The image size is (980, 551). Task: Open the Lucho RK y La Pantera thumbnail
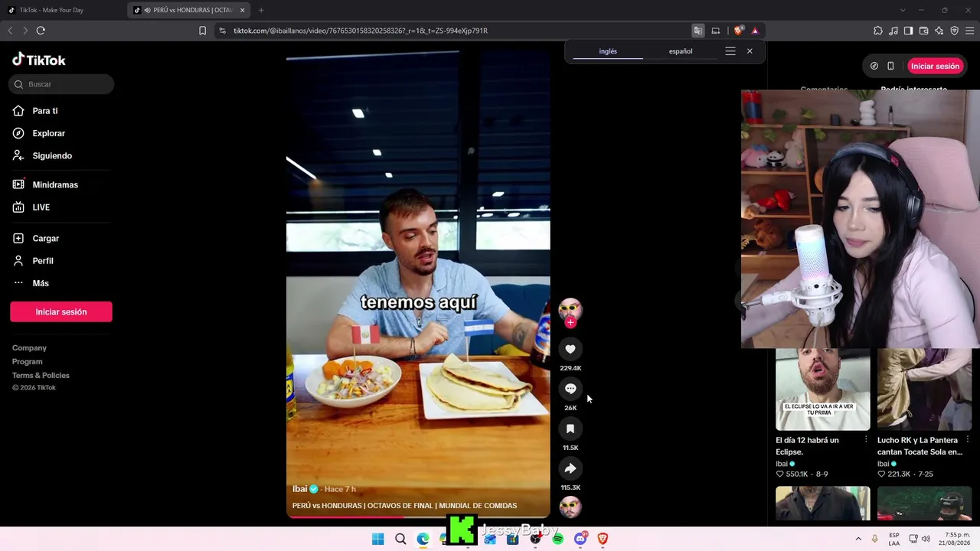(x=925, y=390)
